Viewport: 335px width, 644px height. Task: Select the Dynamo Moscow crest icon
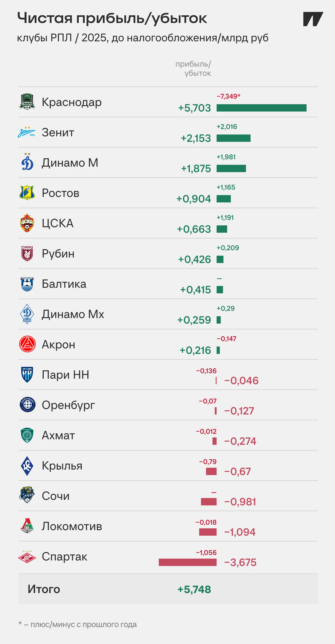click(27, 162)
